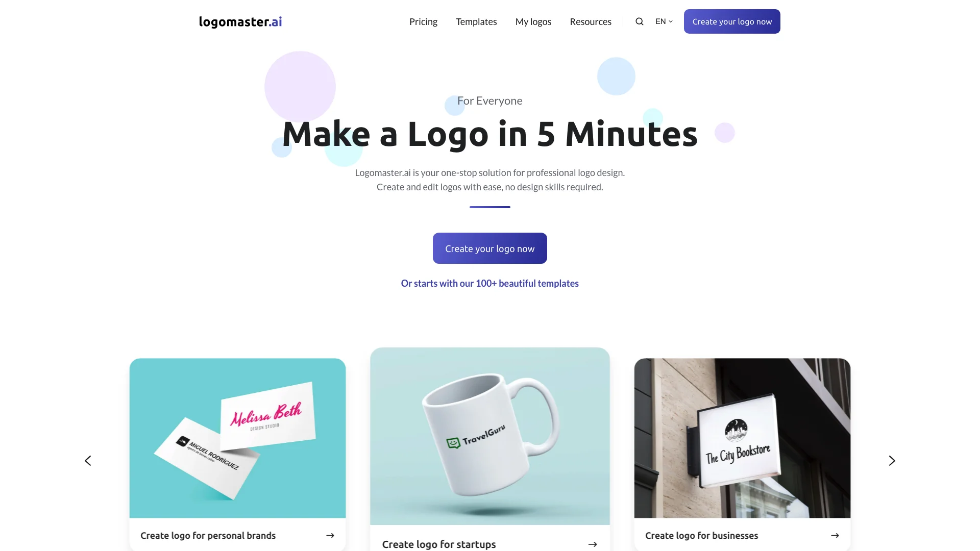Click the search icon in navbar

[639, 21]
